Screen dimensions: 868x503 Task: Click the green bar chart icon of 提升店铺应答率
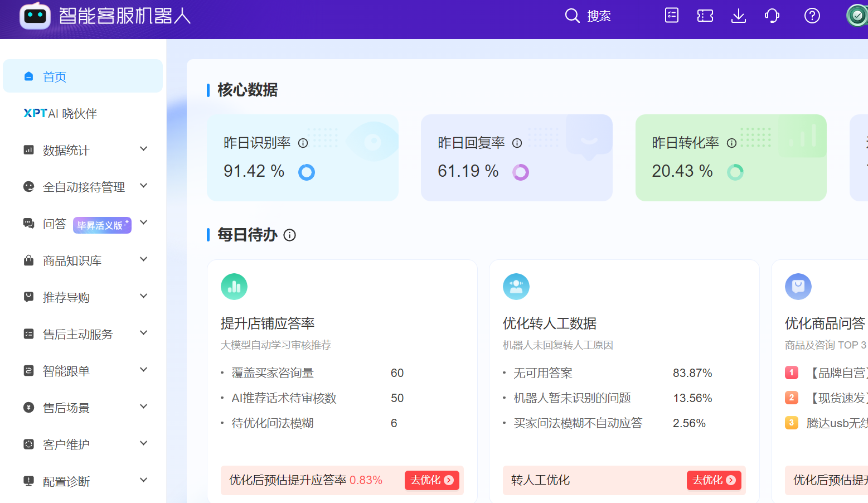pos(234,287)
